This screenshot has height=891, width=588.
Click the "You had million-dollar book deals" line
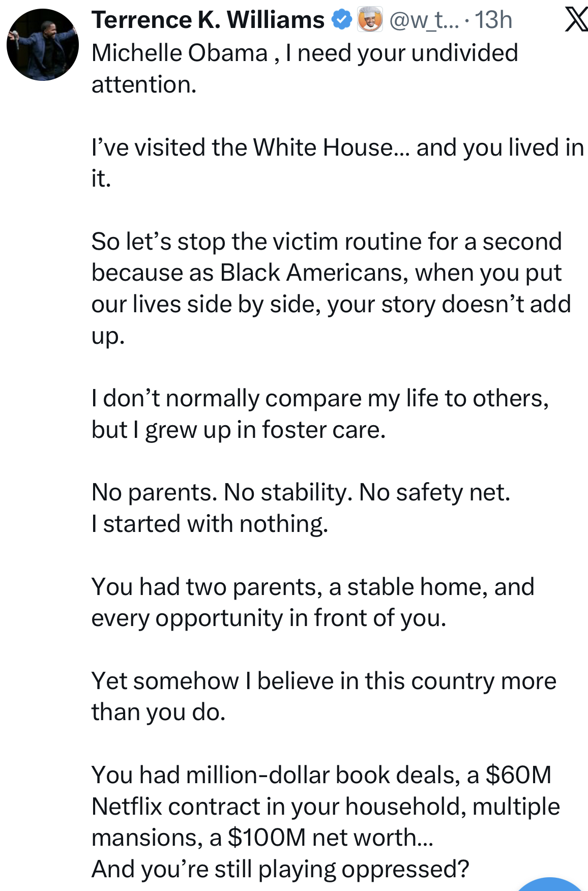pyautogui.click(x=321, y=775)
